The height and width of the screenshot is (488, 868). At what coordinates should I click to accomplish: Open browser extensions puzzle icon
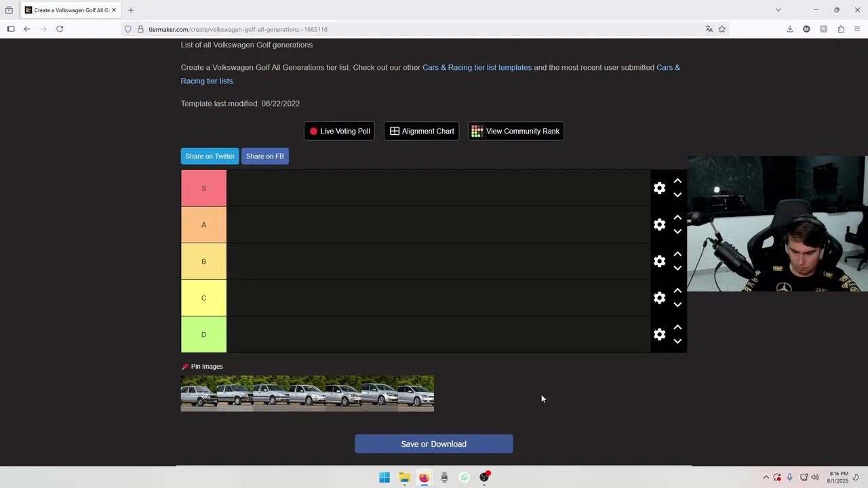(x=841, y=29)
